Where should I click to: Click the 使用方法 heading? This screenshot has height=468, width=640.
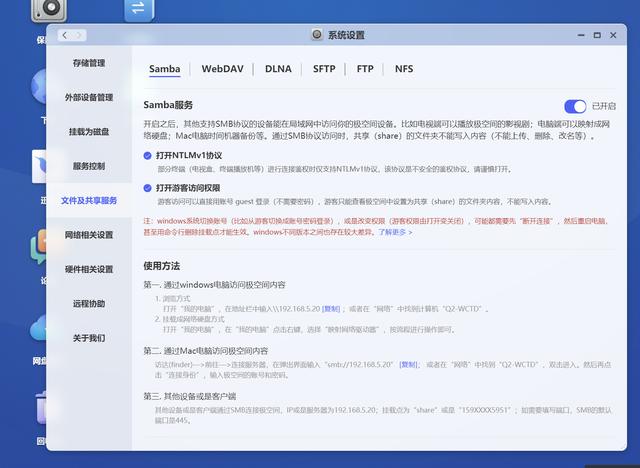(162, 266)
